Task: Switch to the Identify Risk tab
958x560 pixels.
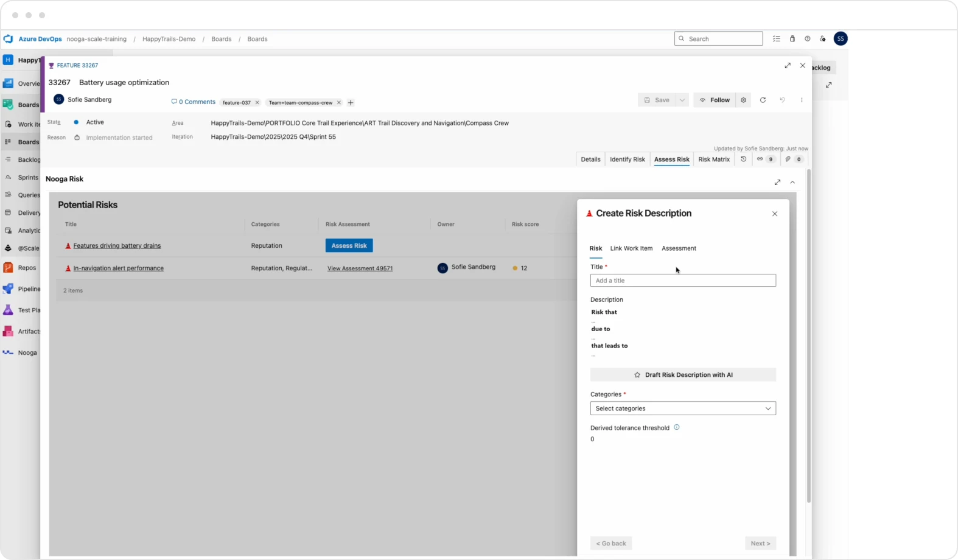Action: (x=628, y=159)
